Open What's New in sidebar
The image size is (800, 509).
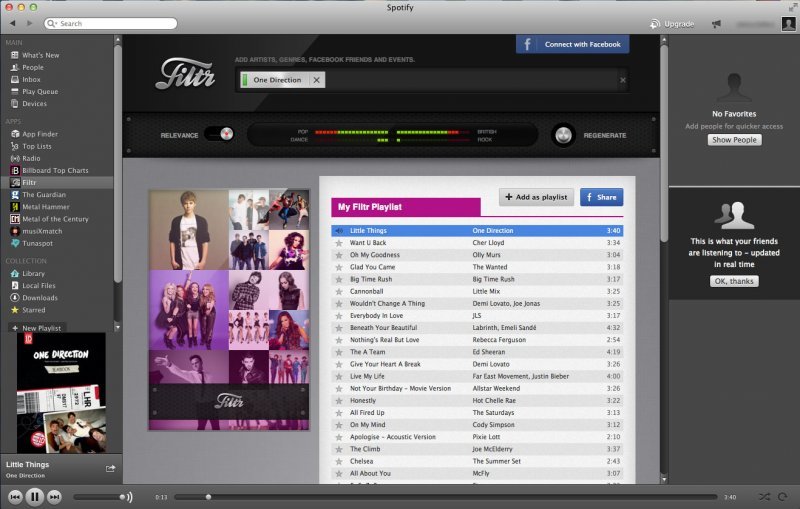point(40,55)
